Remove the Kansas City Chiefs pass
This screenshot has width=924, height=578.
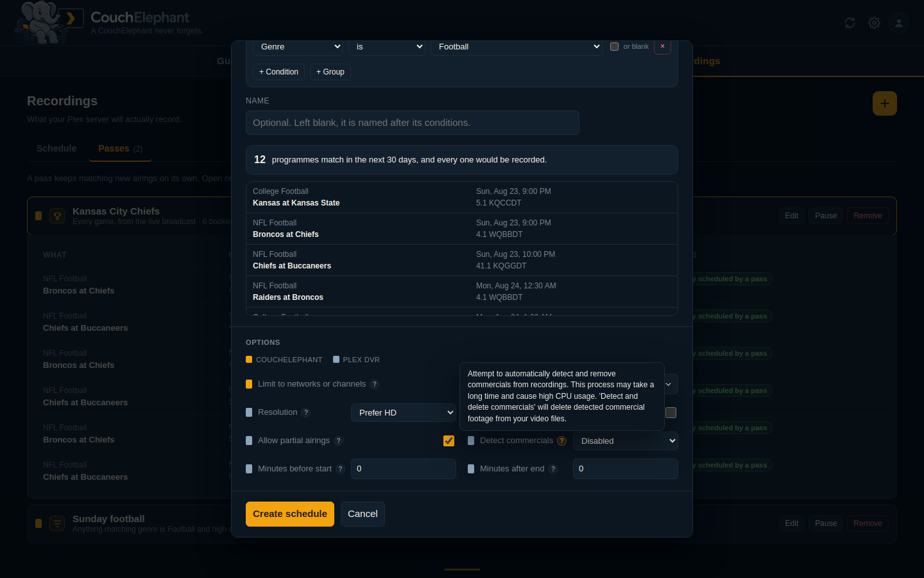click(x=868, y=216)
